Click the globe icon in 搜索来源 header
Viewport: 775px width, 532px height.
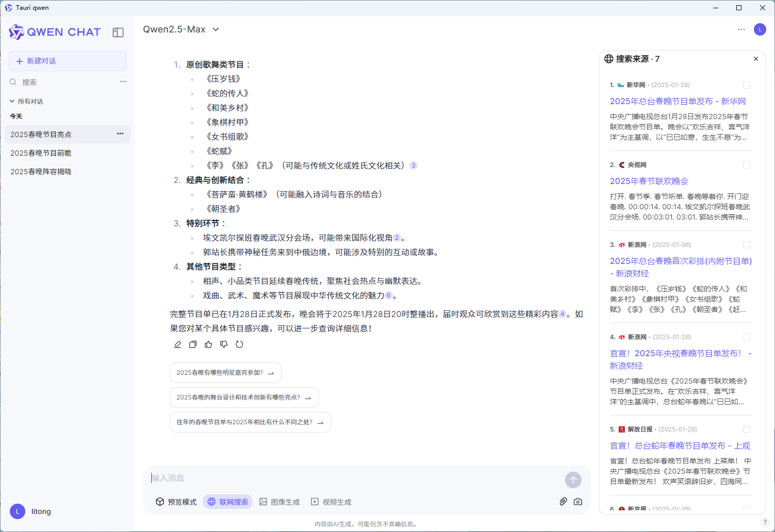pyautogui.click(x=609, y=59)
